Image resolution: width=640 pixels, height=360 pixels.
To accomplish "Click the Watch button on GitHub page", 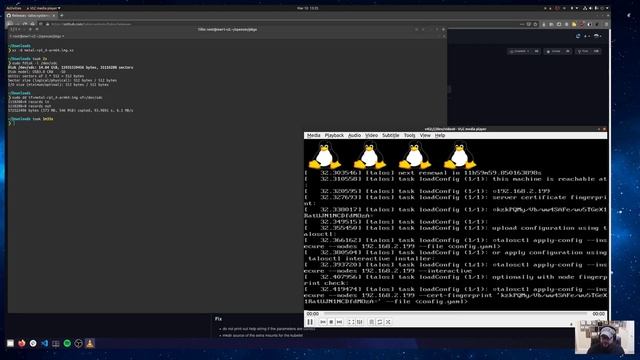I will tap(524, 51).
